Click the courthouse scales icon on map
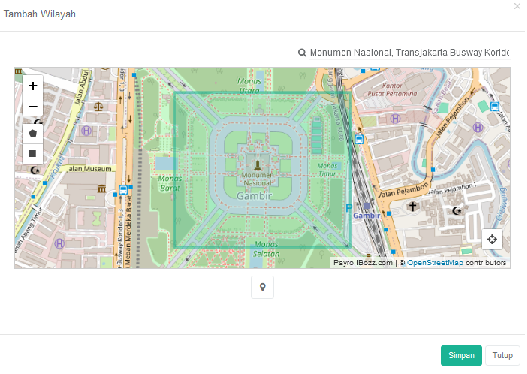 [98, 107]
